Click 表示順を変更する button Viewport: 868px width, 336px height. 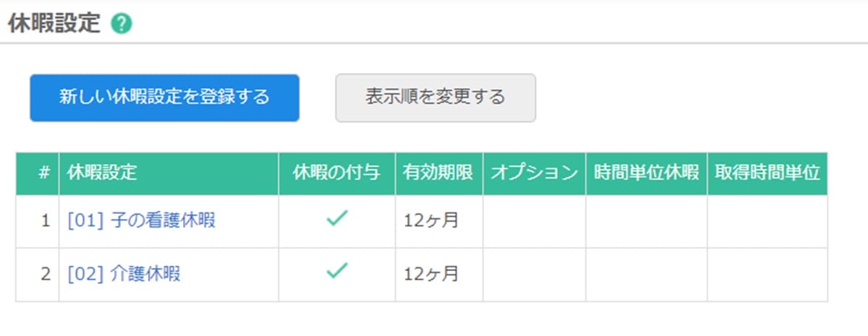[x=435, y=98]
